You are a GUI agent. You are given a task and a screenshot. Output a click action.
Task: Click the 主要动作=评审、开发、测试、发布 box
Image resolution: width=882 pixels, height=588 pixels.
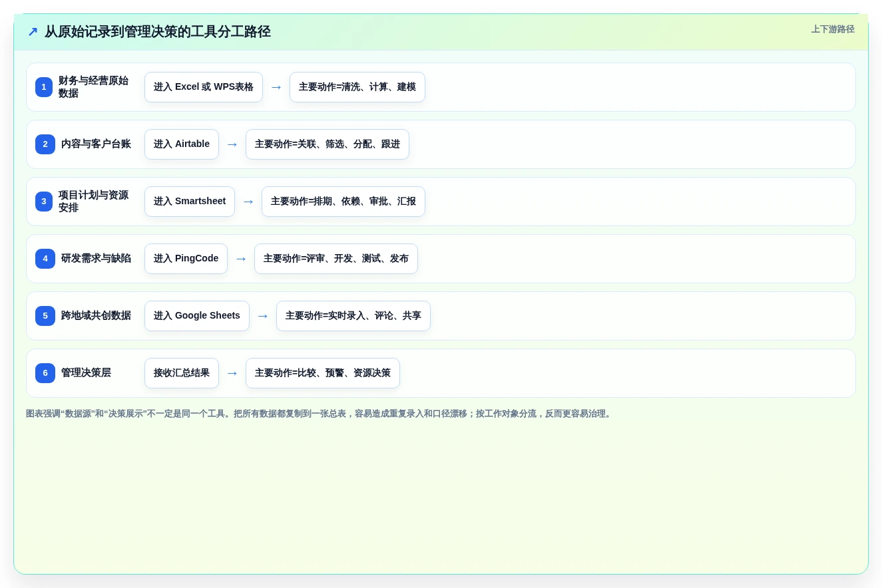[x=336, y=259]
